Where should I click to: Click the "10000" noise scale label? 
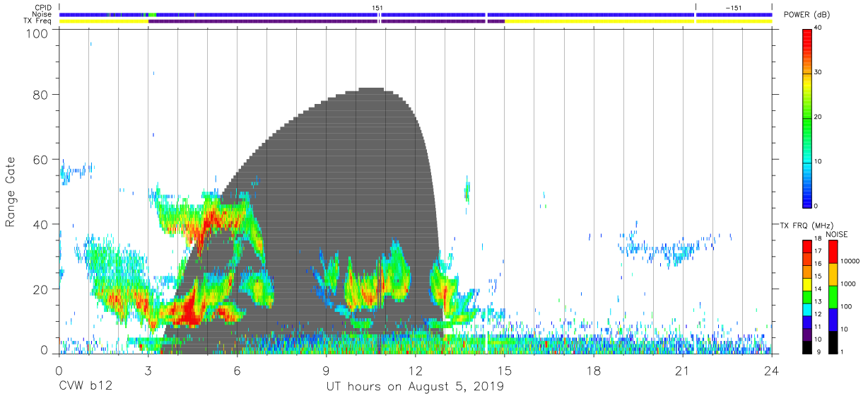[850, 261]
